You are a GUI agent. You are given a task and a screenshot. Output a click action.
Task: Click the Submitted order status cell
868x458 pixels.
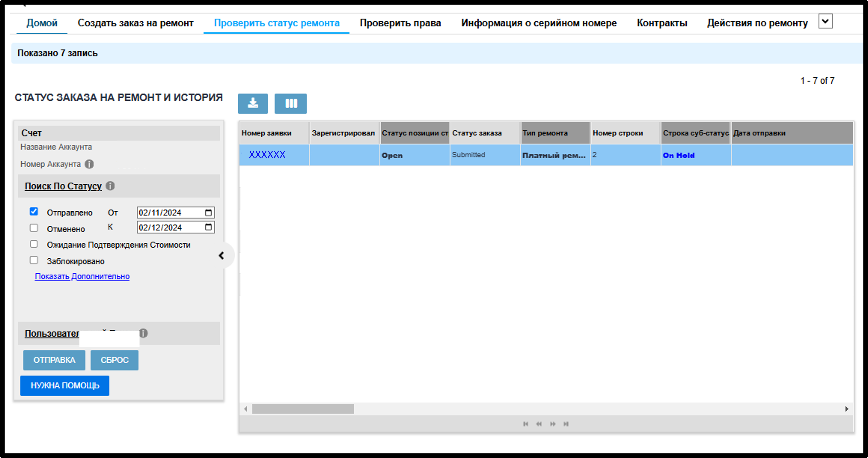(485, 155)
